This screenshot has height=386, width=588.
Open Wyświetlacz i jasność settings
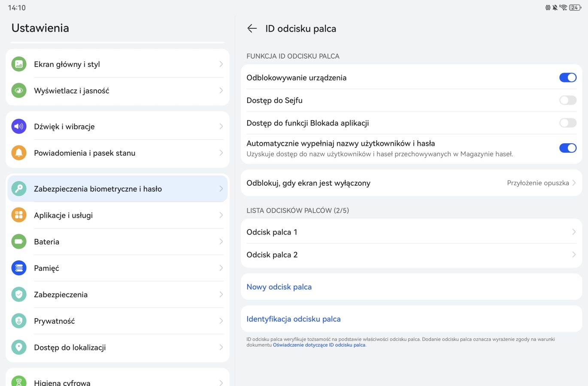click(118, 90)
